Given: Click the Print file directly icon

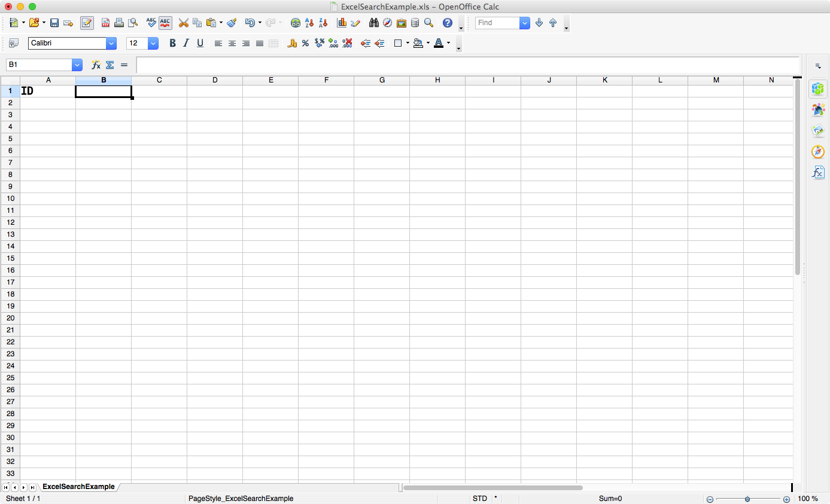Looking at the screenshot, I should (119, 23).
